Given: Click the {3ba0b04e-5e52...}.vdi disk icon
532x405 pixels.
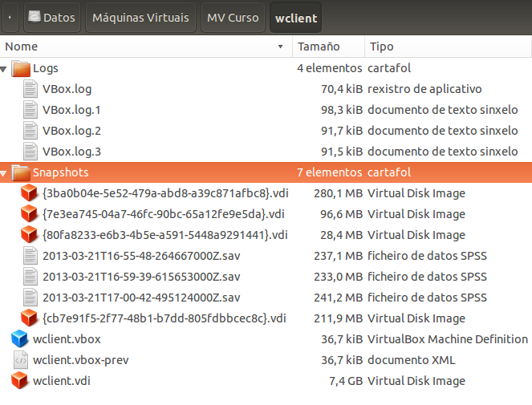Looking at the screenshot, I should tap(29, 193).
